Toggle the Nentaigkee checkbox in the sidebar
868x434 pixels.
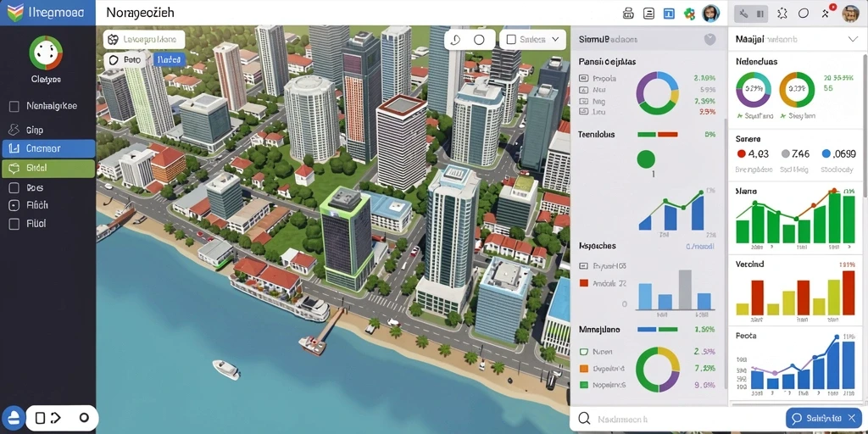coord(14,106)
